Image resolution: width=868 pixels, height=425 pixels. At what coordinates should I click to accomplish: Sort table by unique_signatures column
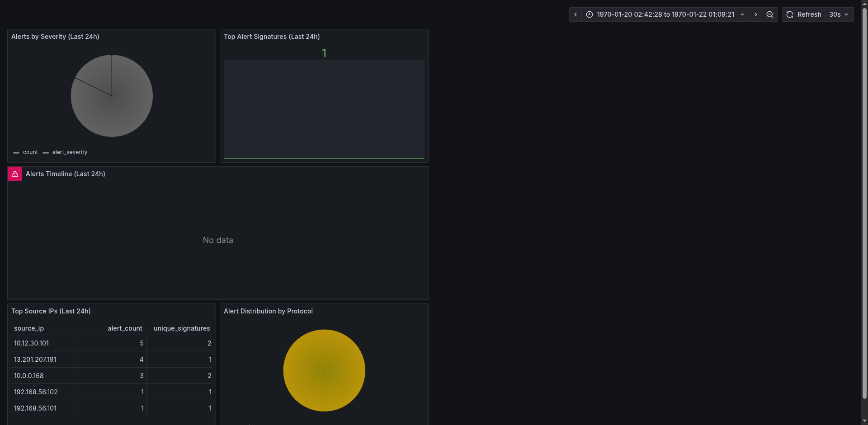182,328
